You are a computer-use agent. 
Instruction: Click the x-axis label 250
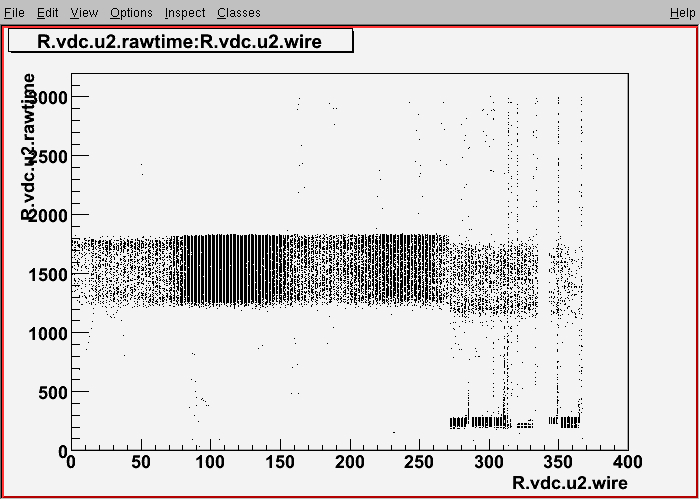pyautogui.click(x=419, y=462)
